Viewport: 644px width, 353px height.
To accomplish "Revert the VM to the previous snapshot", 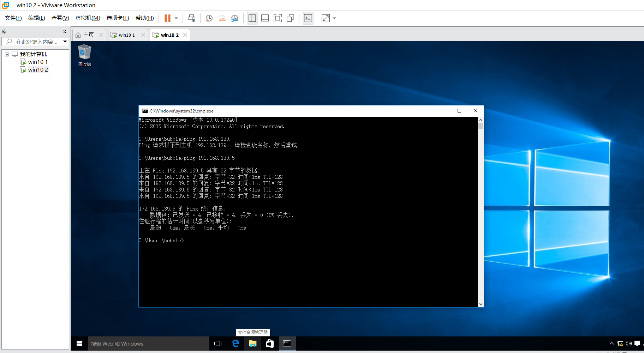I will tap(222, 18).
